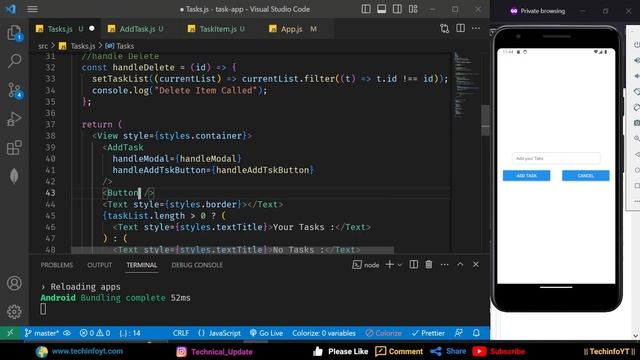Screen dimensions: 640x360
Task: Click the Prettier status item
Action: pos(428,333)
